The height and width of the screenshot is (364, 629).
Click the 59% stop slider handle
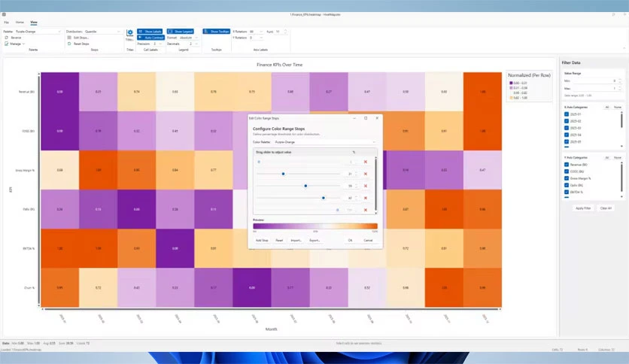coord(305,186)
